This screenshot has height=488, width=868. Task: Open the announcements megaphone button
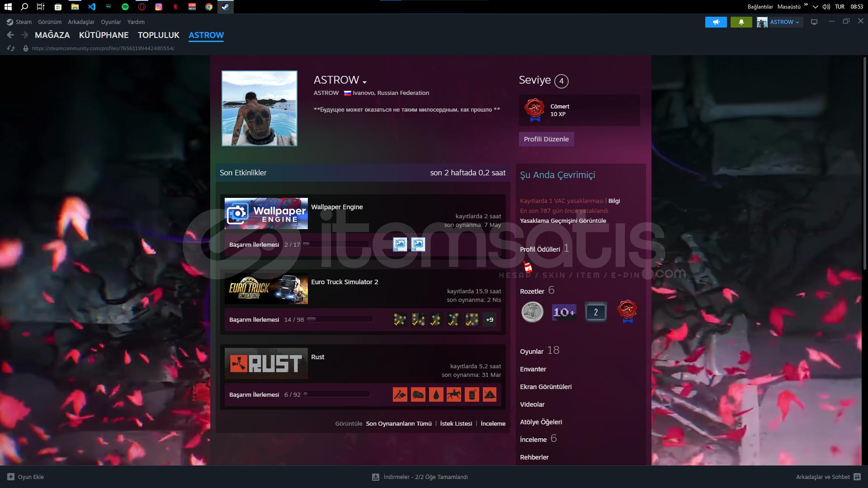click(716, 22)
